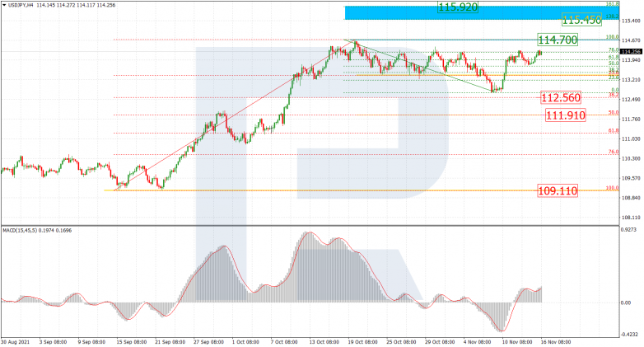644x347 pixels.
Task: Select the 25 Oct 08:00 time label
Action: [401, 342]
